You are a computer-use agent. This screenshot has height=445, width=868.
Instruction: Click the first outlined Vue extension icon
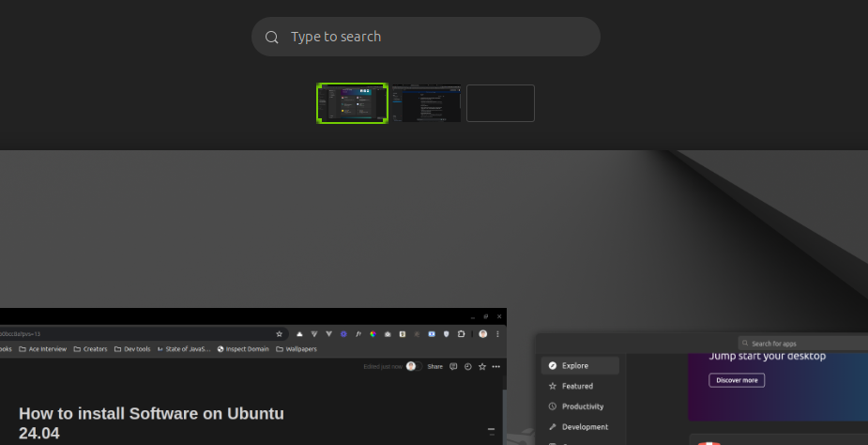314,334
